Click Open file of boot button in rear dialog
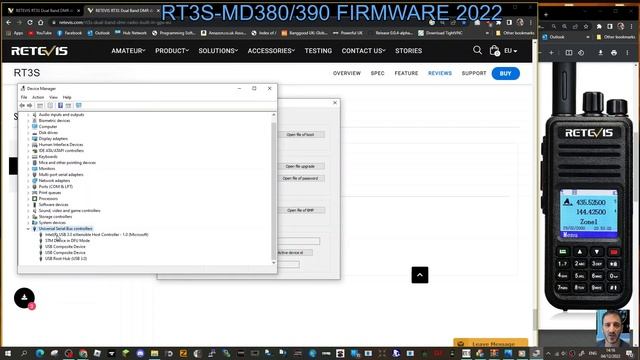The height and width of the screenshot is (360, 640). pyautogui.click(x=301, y=134)
